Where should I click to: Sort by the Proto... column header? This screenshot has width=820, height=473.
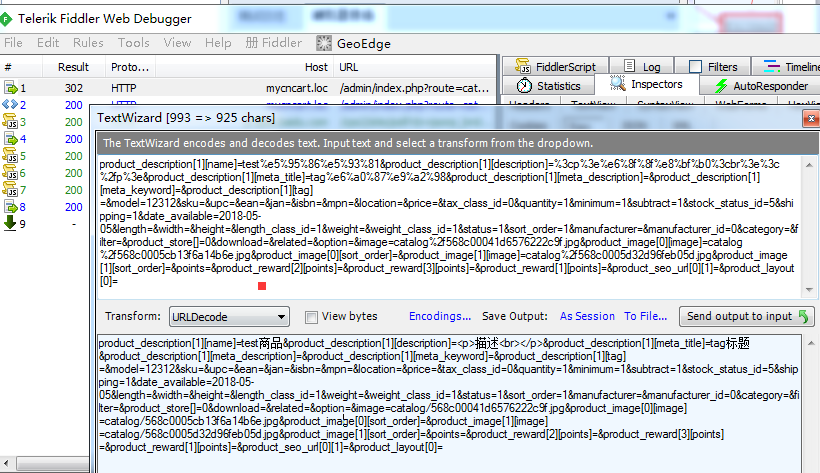130,67
